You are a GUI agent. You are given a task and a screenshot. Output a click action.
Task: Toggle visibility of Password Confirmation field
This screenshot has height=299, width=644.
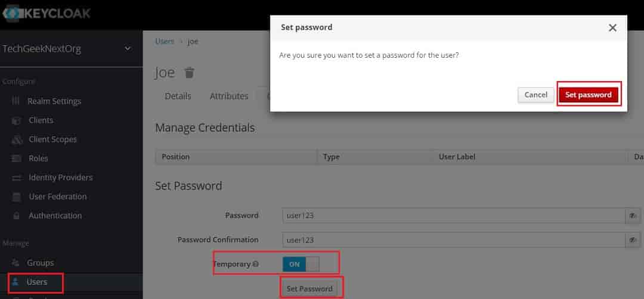click(633, 239)
